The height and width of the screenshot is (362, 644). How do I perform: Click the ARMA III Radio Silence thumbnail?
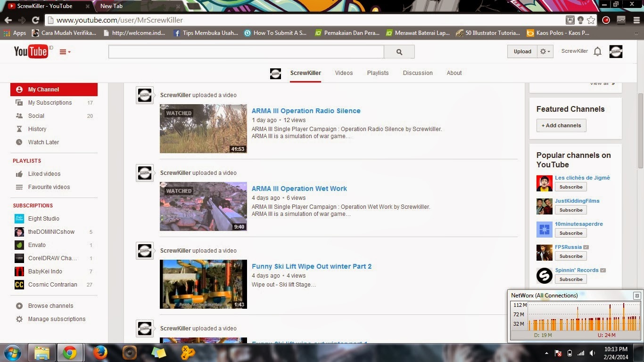point(203,129)
